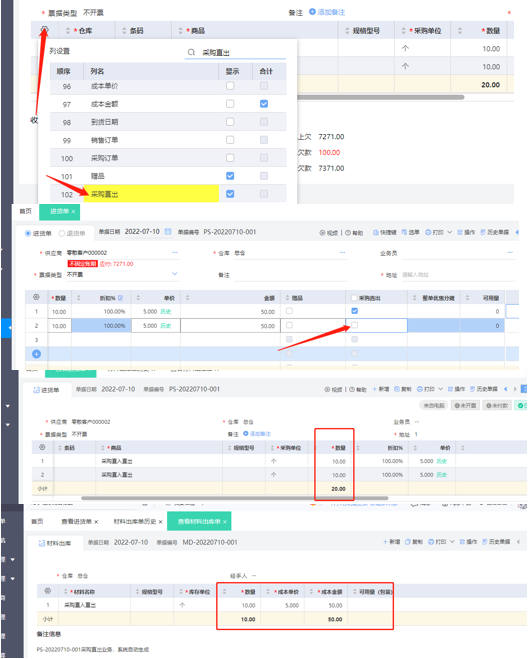528x659 pixels.
Task: Click the 仓库 column sort arrows
Action: [68, 30]
